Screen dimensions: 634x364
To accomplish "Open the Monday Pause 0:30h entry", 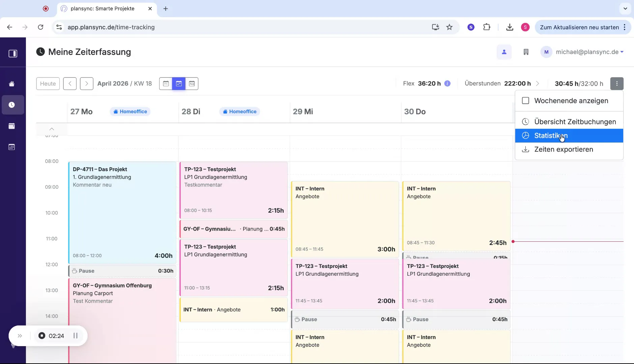I will (122, 271).
